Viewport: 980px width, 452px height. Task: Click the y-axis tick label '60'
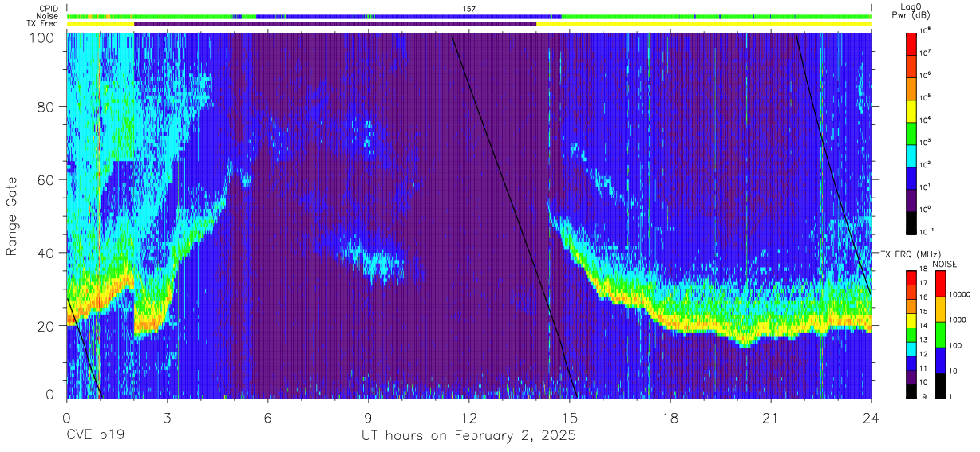[46, 179]
